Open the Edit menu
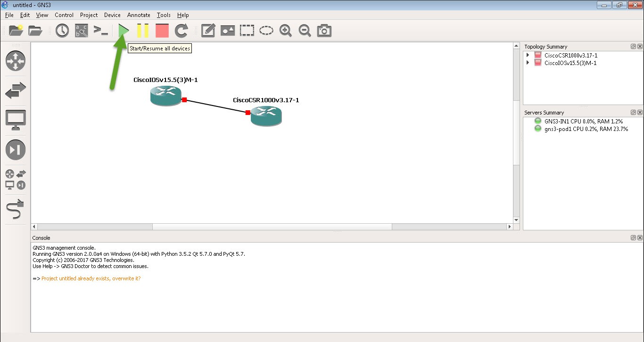644x342 pixels. 25,15
